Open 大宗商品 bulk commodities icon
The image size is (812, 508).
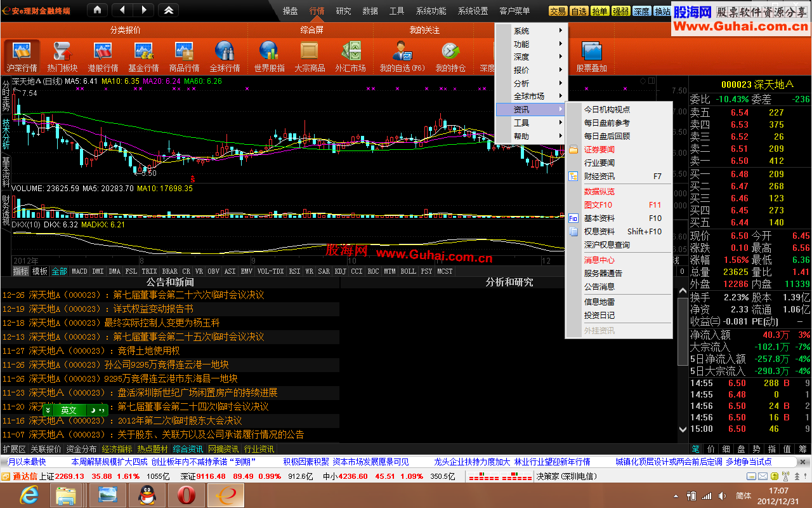[310, 57]
